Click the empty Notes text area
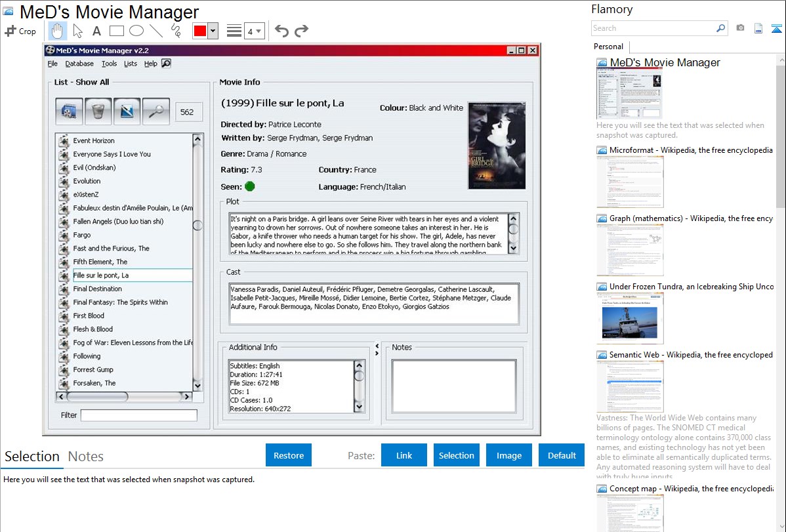 454,386
